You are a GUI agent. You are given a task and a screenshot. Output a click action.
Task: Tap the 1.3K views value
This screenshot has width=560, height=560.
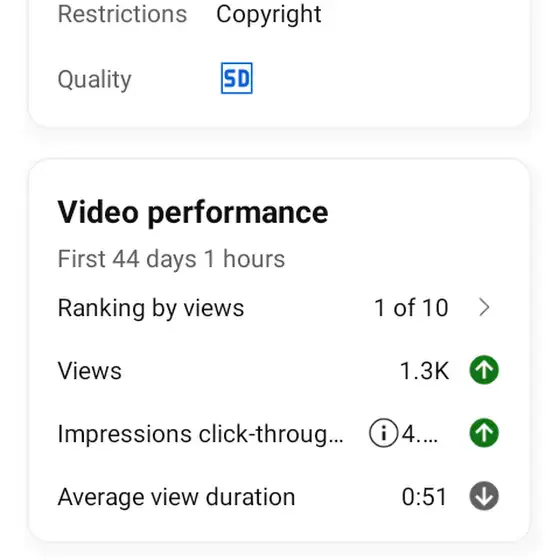(424, 370)
